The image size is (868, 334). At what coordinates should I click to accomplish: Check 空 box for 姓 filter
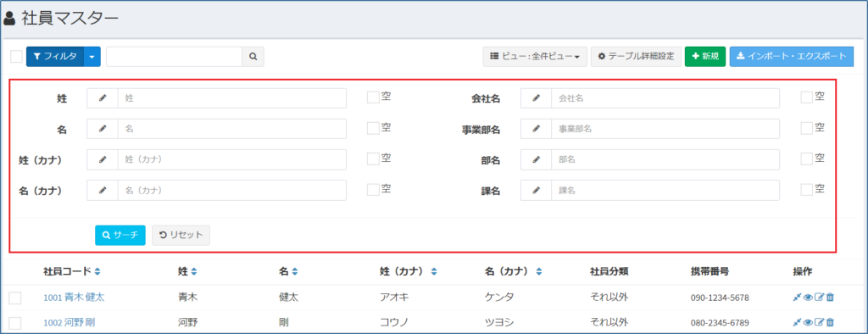coord(373,97)
